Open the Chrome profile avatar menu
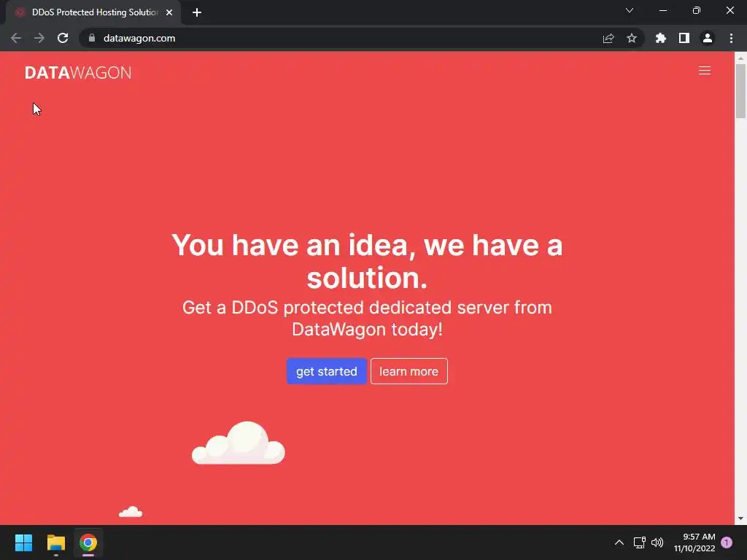 pyautogui.click(x=708, y=38)
